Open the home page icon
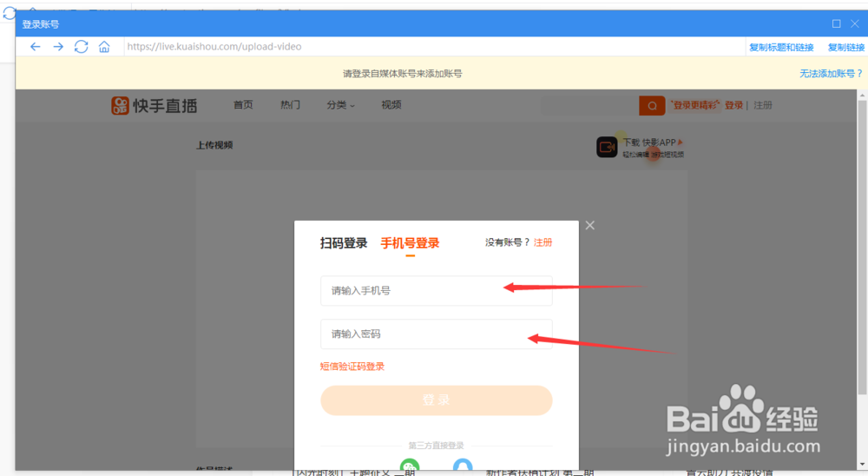The height and width of the screenshot is (476, 868). [x=104, y=47]
